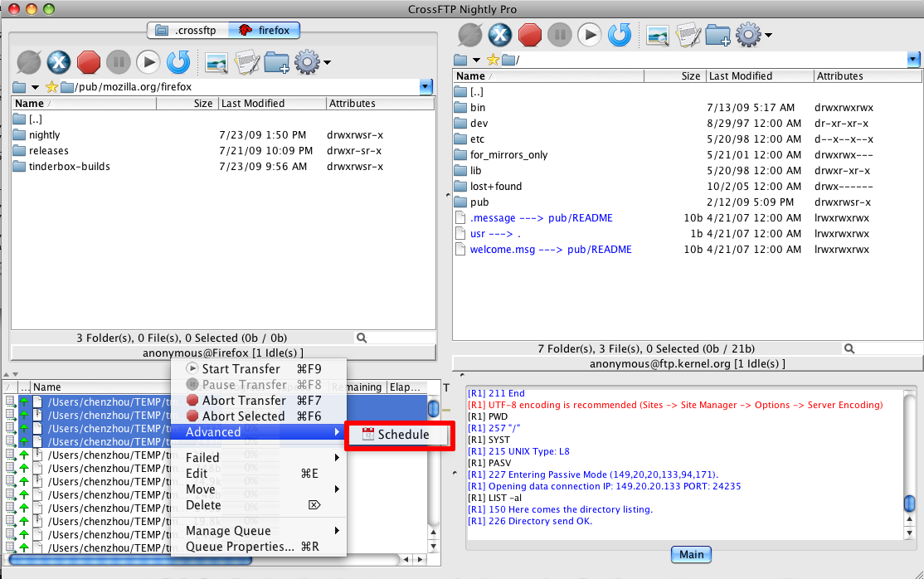
Task: Sort right pane by Size column
Action: tap(675, 76)
